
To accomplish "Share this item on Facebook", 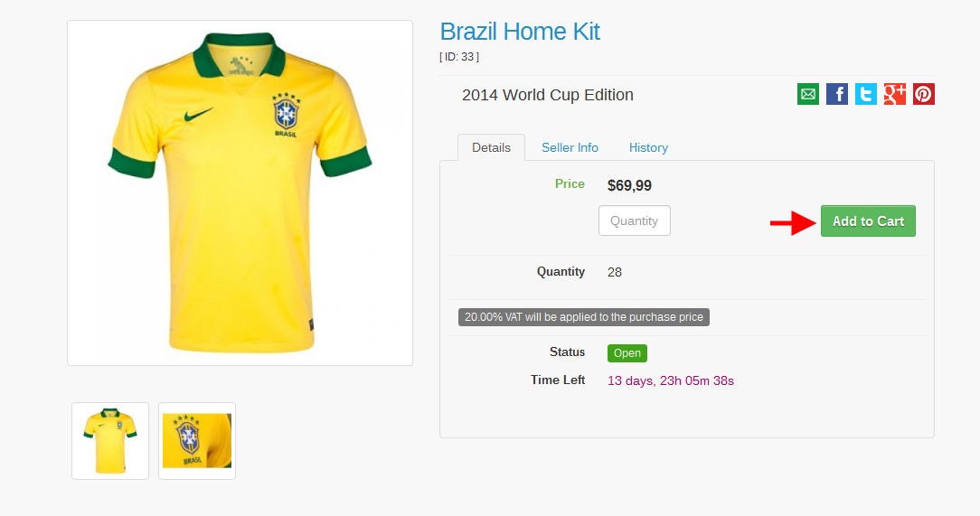I will click(x=837, y=94).
